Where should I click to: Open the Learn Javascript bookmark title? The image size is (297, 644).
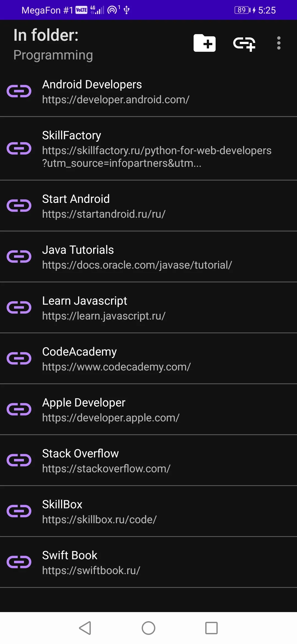tap(84, 301)
